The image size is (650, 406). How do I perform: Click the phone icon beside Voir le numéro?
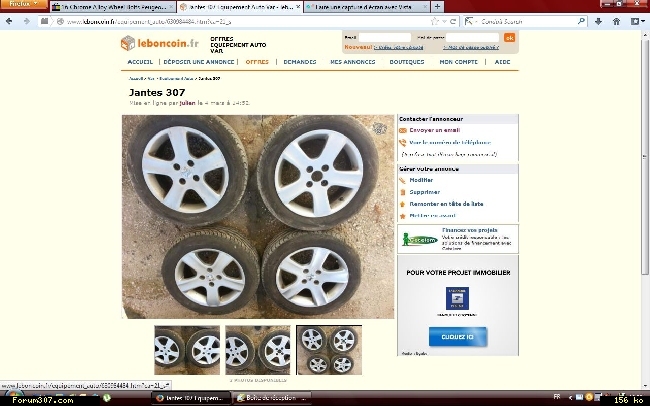pyautogui.click(x=403, y=143)
